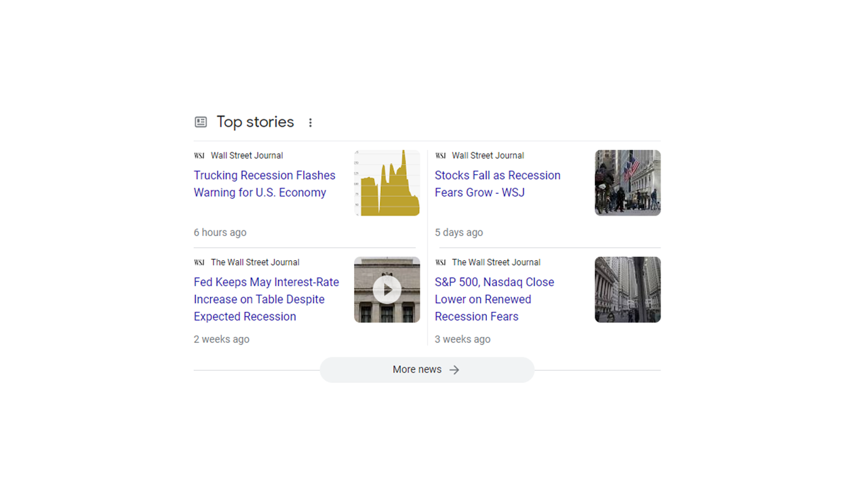This screenshot has height=488, width=868.
Task: Click the Wall Street building thumbnail for S&P story
Action: coord(628,289)
